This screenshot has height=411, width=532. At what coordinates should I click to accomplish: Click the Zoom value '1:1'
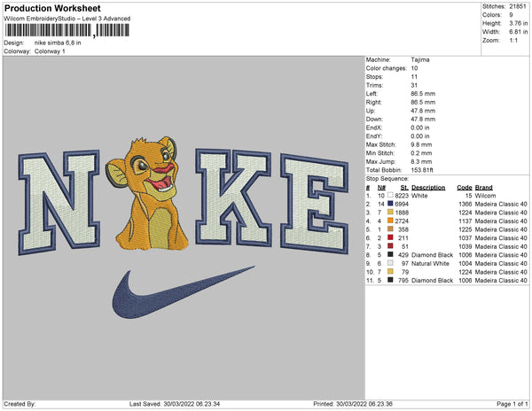(513, 41)
